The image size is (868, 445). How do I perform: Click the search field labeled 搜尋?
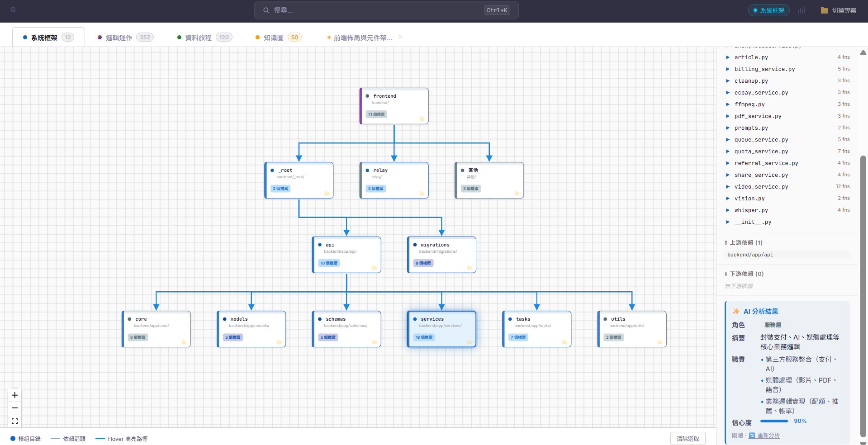[x=384, y=10]
